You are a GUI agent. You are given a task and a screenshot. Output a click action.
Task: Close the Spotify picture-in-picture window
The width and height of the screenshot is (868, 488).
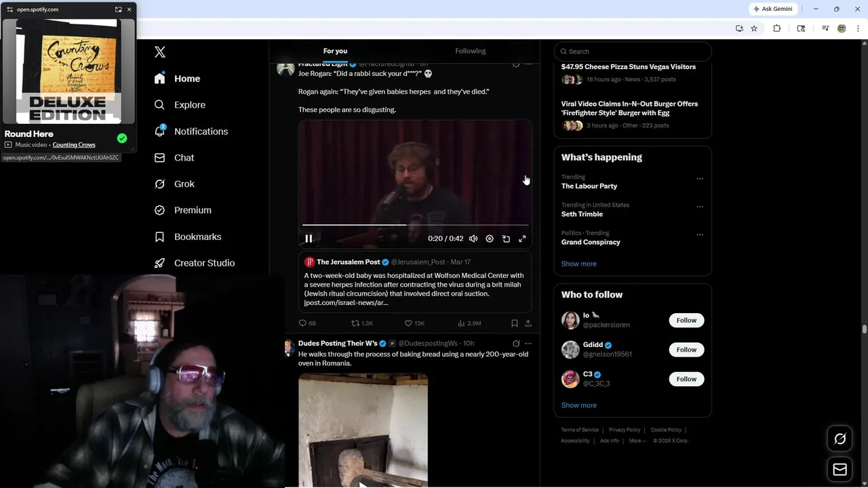pyautogui.click(x=129, y=9)
